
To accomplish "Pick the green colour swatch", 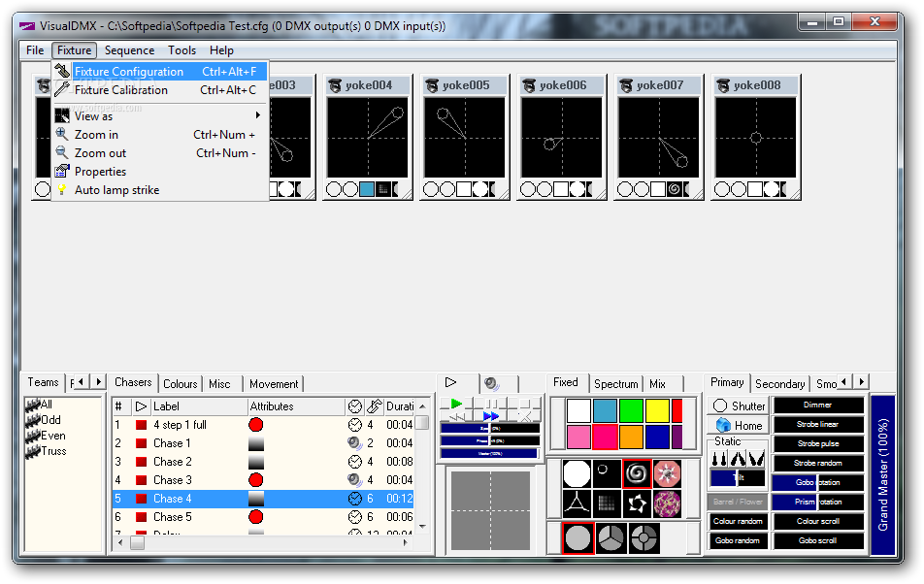I will [x=631, y=411].
